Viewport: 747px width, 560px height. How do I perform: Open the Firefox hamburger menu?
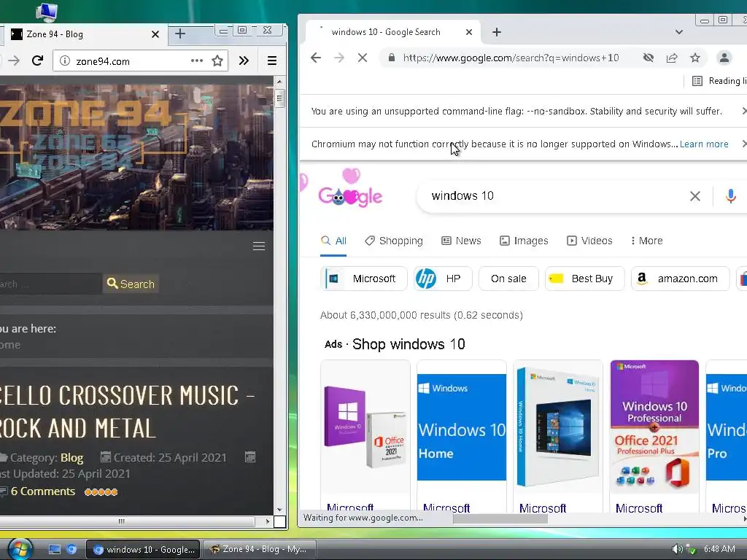click(x=271, y=61)
